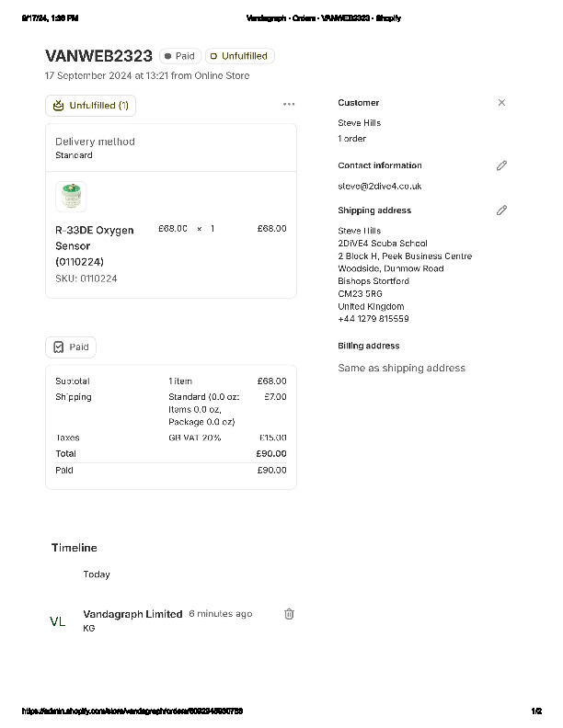Select the VANWEB2323 order number heading
Screen dimensions: 563x728
pos(98,56)
